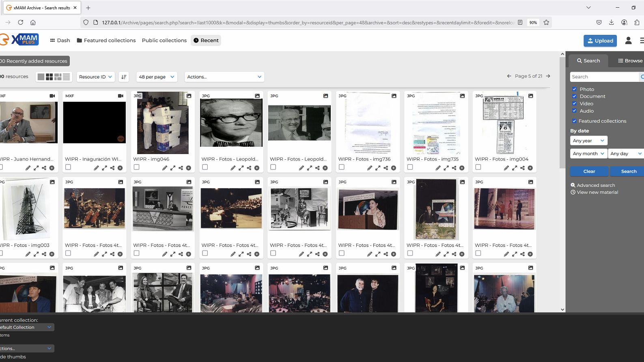644x362 pixels.
Task: Open Featured collections in navigation
Action: click(x=106, y=41)
